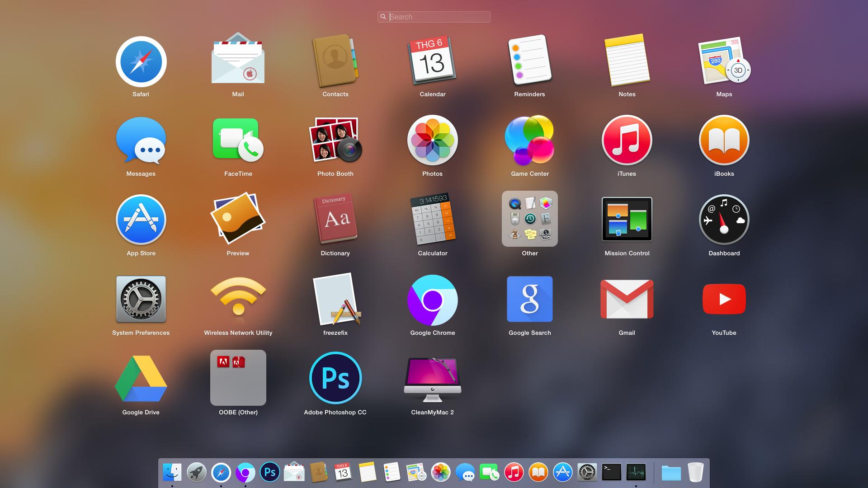Open the Calculator app
The height and width of the screenshot is (488, 868).
pyautogui.click(x=433, y=220)
